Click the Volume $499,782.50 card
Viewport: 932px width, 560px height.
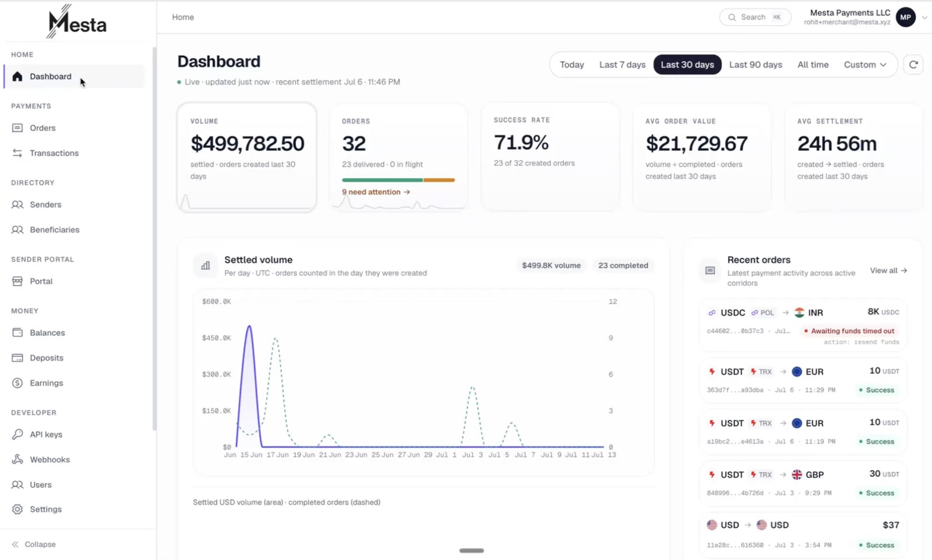pyautogui.click(x=247, y=157)
